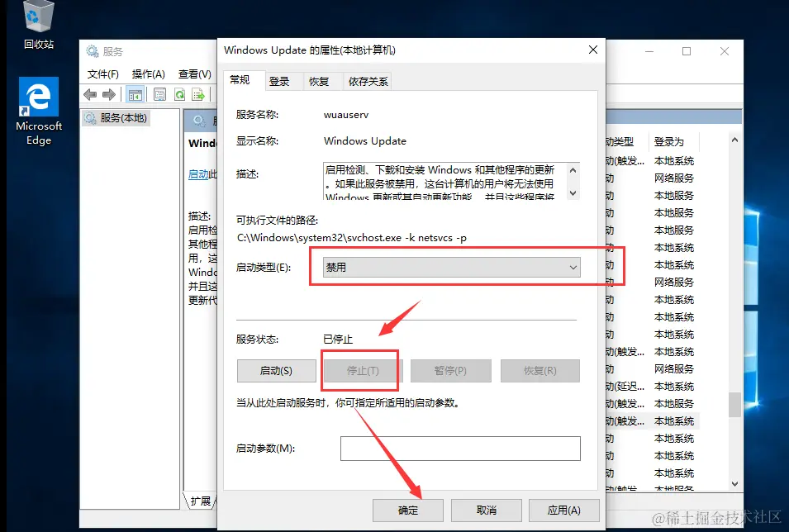Click services list scrollbar up arrow
The width and height of the screenshot is (789, 532).
click(734, 140)
